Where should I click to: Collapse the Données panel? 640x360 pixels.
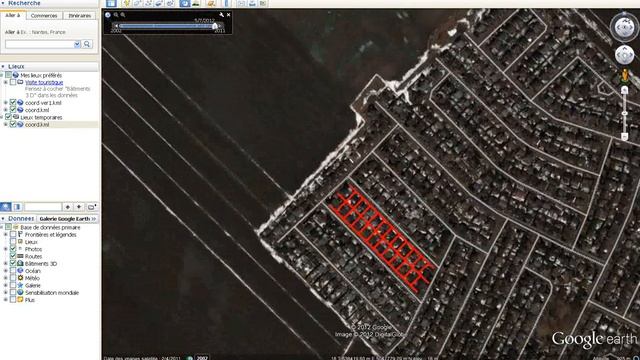pos(3,219)
